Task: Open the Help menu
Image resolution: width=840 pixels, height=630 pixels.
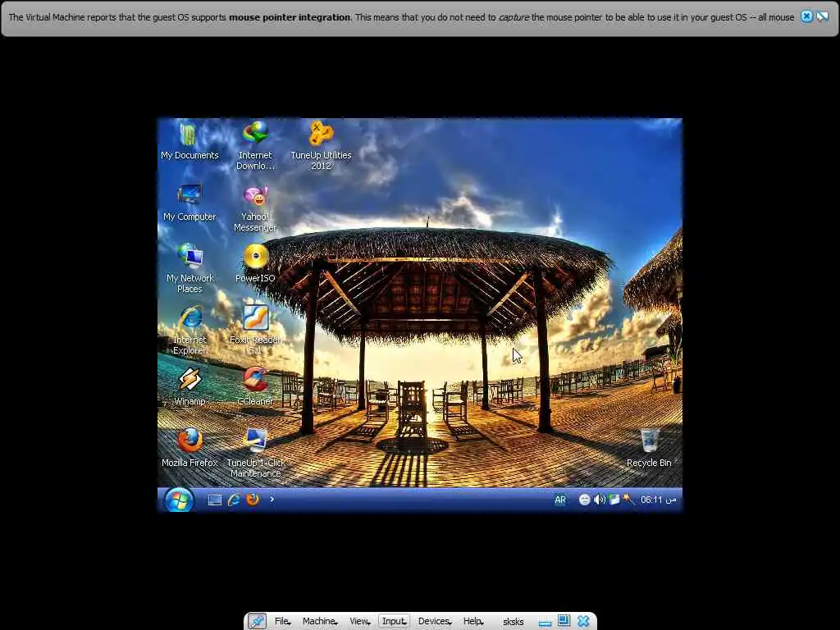Action: 473,622
